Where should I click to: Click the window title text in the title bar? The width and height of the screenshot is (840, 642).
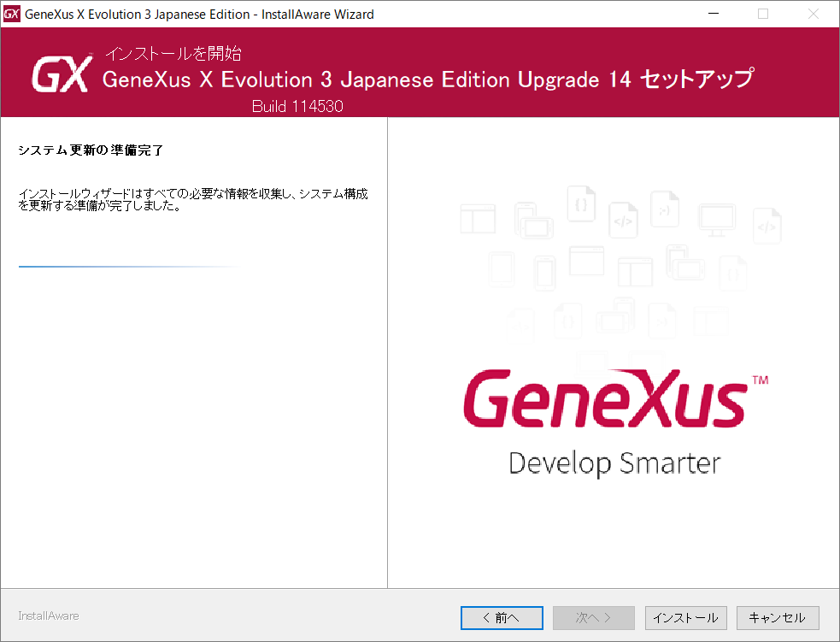(x=199, y=15)
